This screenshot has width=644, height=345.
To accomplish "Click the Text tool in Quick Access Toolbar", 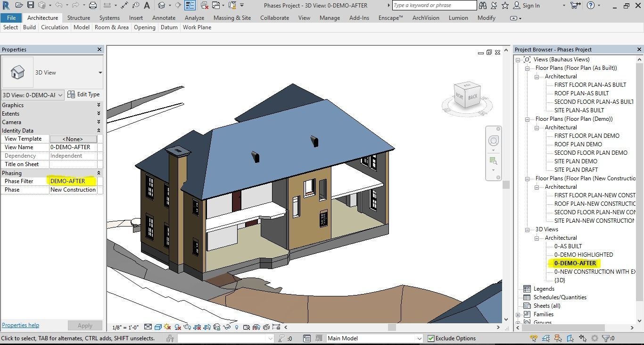I will click(x=148, y=5).
